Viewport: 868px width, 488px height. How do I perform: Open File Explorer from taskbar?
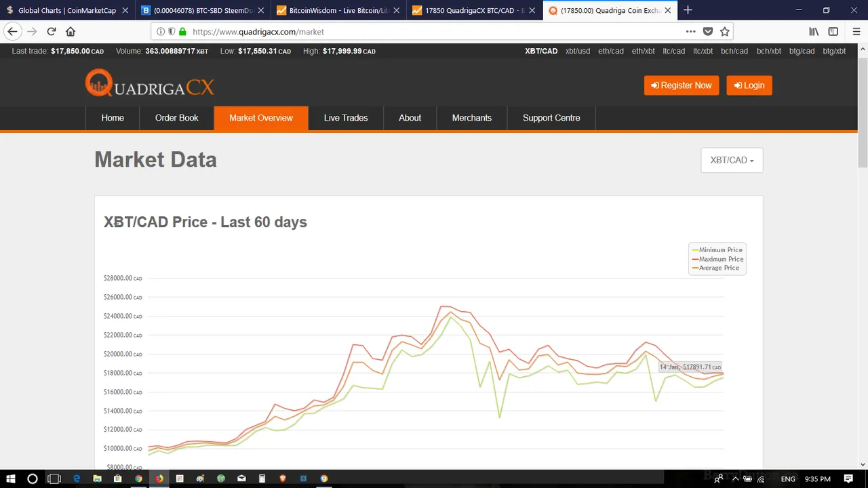(98, 479)
